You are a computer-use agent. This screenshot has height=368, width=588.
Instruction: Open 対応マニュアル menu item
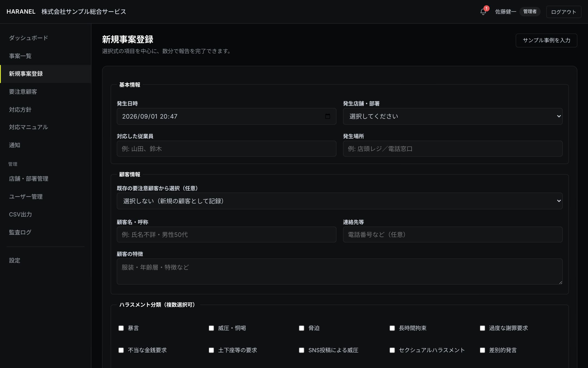pos(45,127)
